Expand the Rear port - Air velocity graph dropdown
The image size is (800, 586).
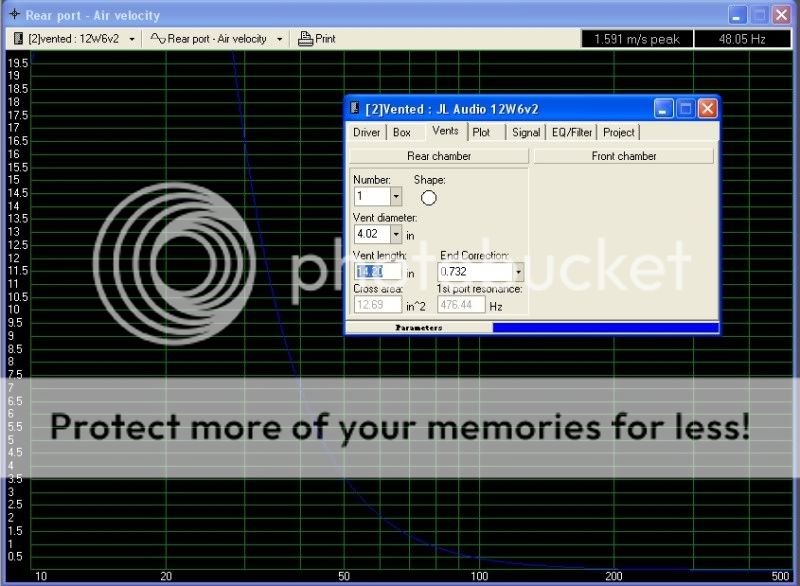click(x=278, y=39)
